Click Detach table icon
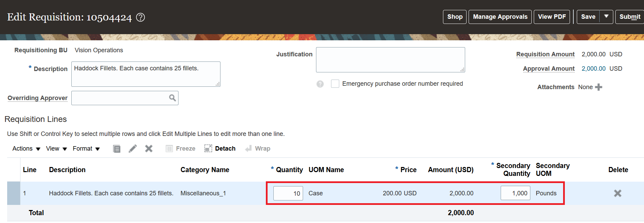The width and height of the screenshot is (644, 223). pos(208,149)
